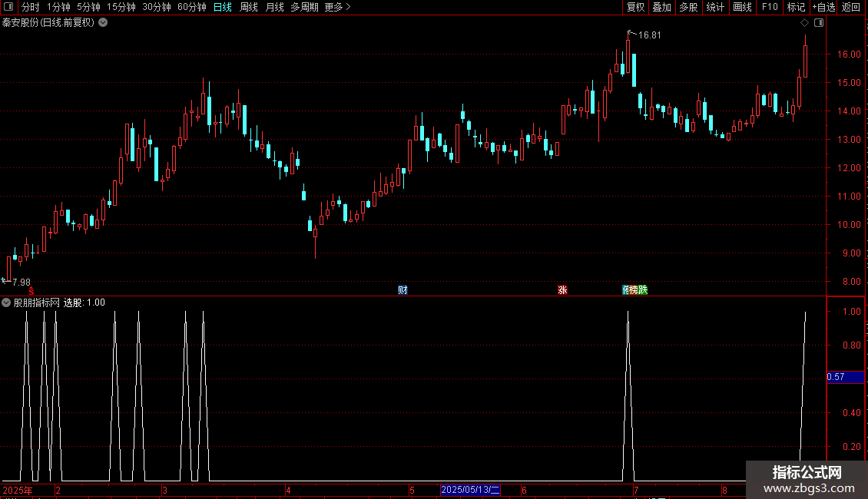Click the panel layout icon at top-left
This screenshot has width=868, height=499.
point(8,7)
